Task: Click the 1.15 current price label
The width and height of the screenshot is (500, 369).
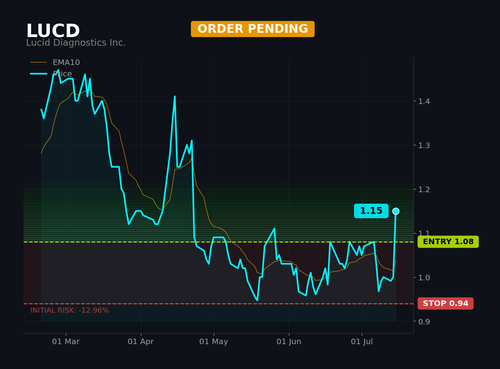Action: (x=371, y=211)
